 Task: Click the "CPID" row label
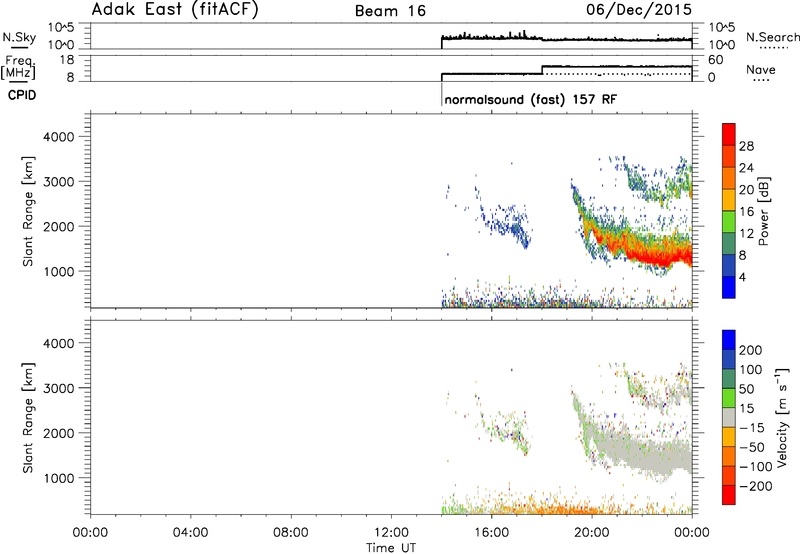(22, 95)
